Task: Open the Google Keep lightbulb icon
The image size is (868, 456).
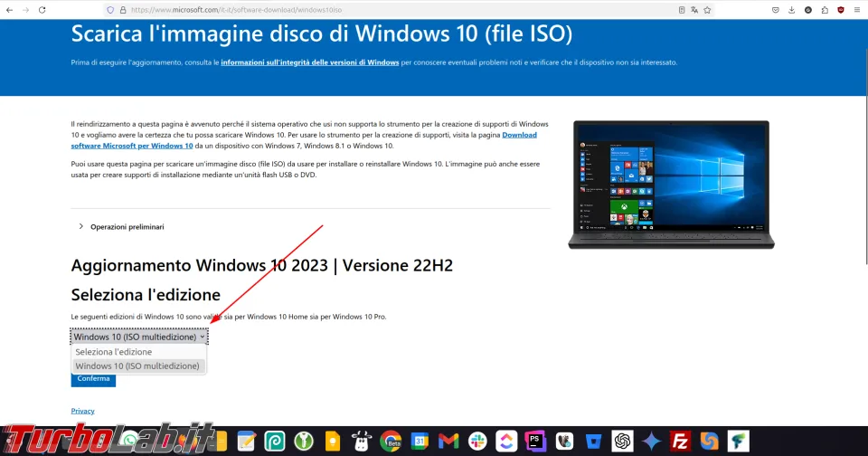Action: pos(333,441)
